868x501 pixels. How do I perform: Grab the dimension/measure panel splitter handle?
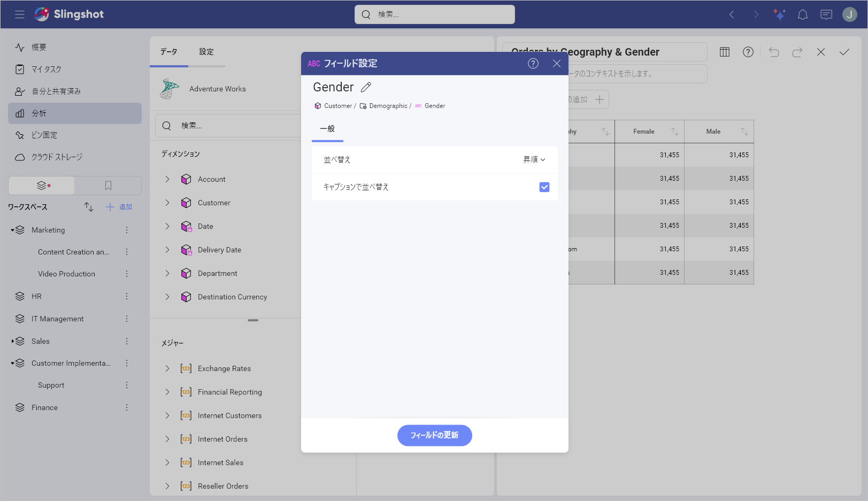click(x=253, y=320)
